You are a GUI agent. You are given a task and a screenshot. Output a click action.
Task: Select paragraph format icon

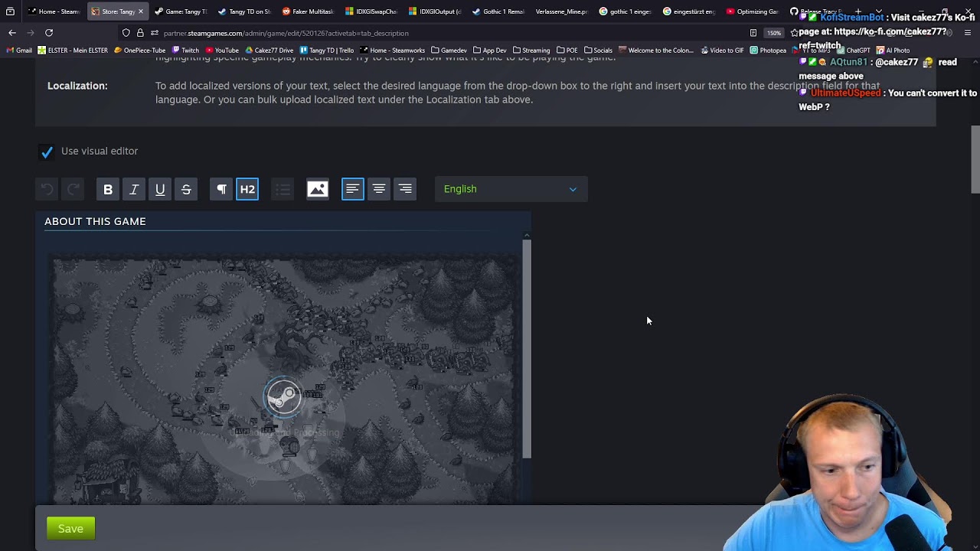click(x=221, y=189)
